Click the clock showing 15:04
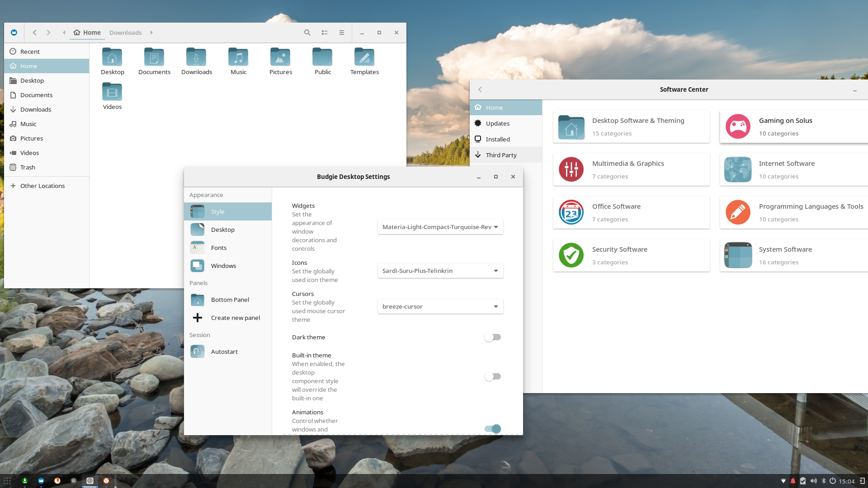The width and height of the screenshot is (868, 488). coord(847,481)
